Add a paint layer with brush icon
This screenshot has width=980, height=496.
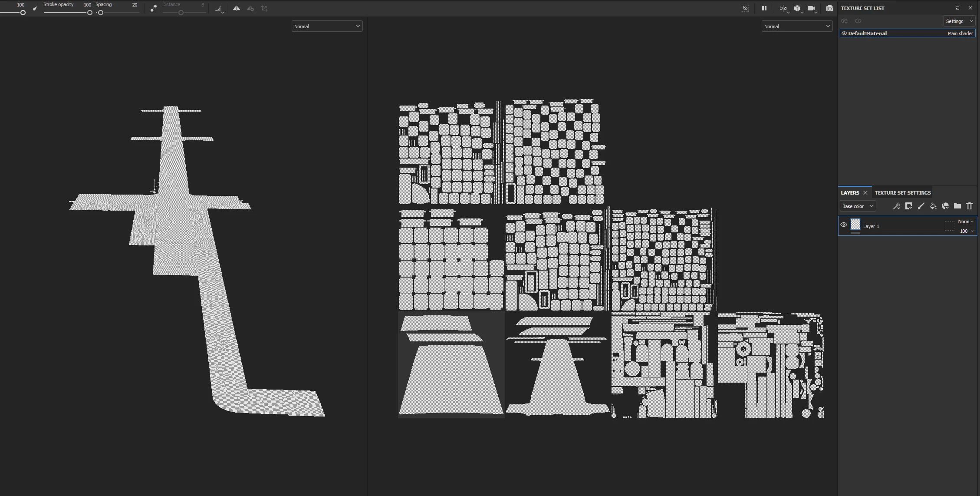[921, 206]
